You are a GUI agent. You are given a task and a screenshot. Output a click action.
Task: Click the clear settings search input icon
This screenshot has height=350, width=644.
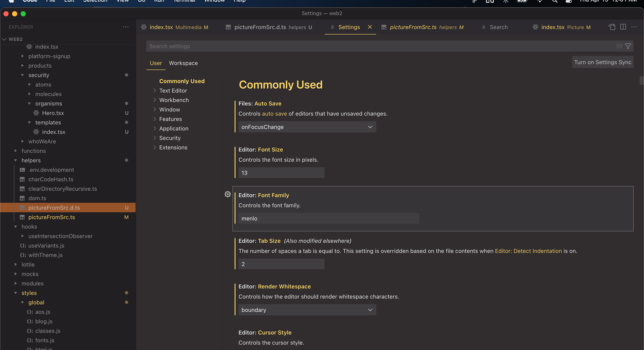(619, 46)
